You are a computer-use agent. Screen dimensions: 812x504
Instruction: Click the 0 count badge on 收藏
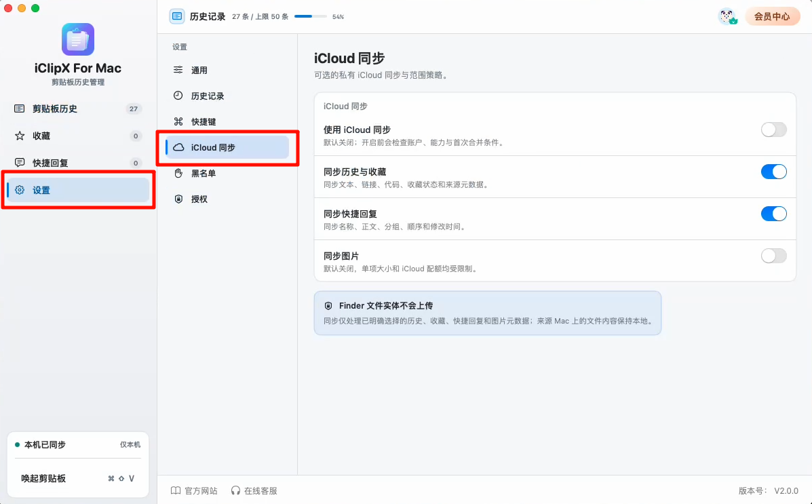coord(136,136)
